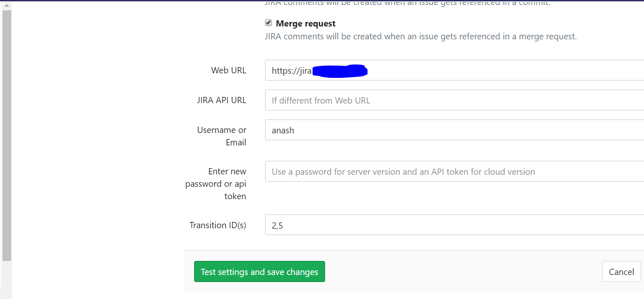Click inside the Web URL input field
The height and width of the screenshot is (299, 644).
coord(415,70)
